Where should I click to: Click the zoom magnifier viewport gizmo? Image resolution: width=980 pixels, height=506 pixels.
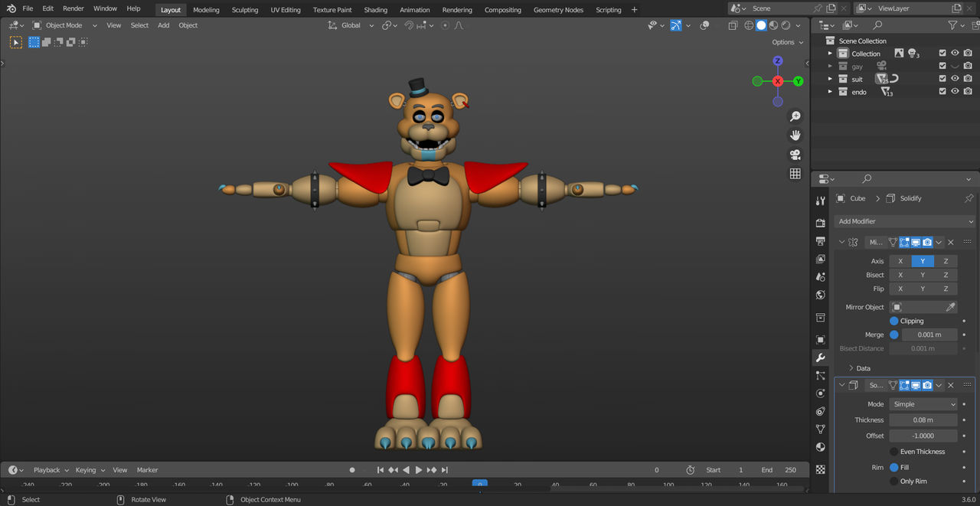tap(795, 116)
